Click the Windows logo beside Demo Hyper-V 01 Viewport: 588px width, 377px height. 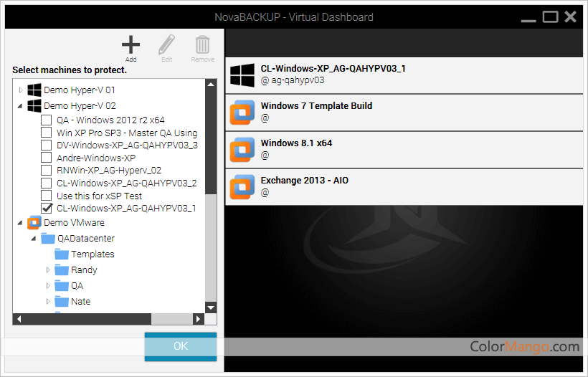(x=34, y=90)
